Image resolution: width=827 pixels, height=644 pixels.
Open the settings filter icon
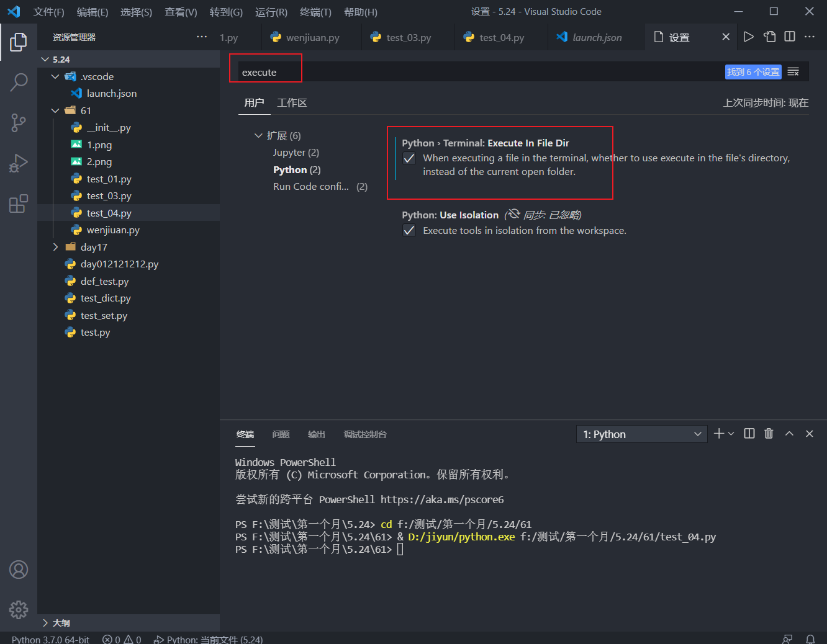793,71
